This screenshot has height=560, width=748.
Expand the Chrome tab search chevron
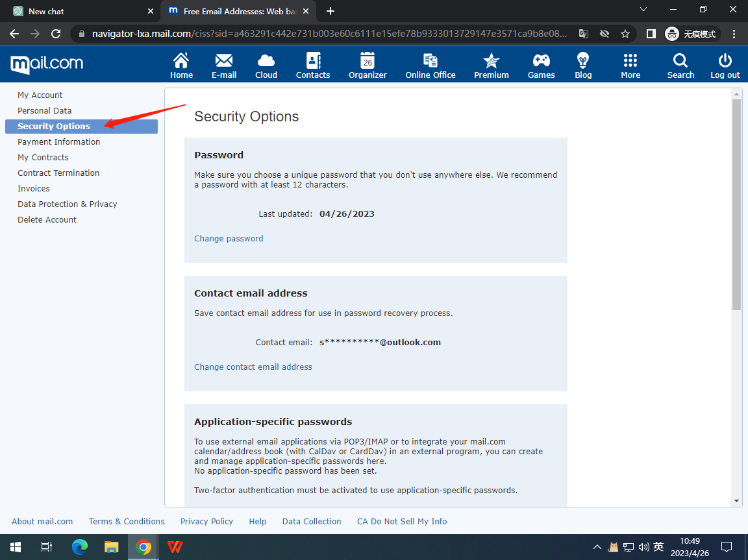point(643,10)
